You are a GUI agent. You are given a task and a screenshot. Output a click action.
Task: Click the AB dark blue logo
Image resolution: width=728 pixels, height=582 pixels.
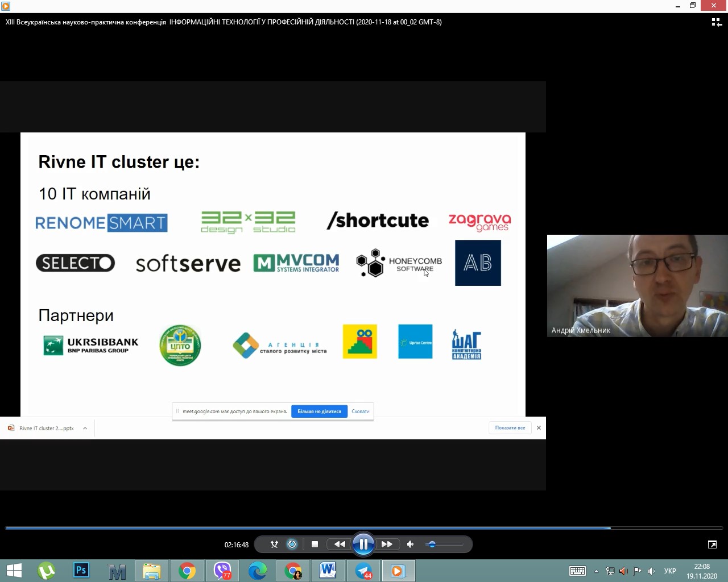(478, 263)
